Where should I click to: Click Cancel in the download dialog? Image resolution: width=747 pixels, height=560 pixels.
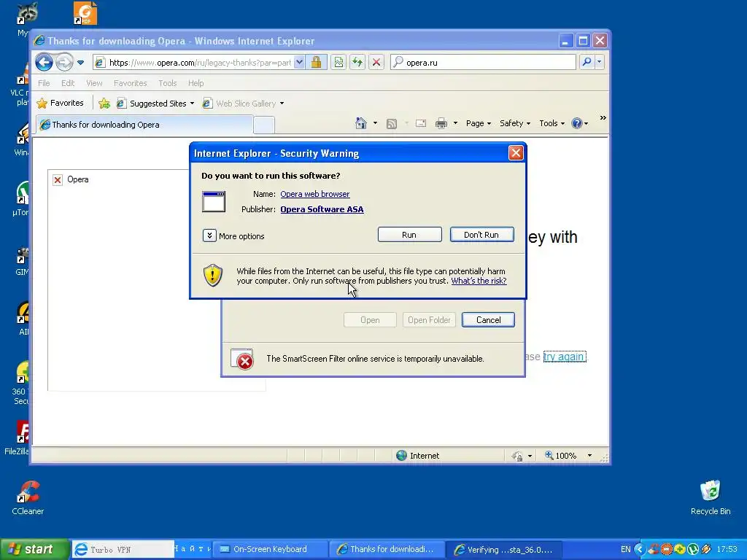[x=488, y=320]
